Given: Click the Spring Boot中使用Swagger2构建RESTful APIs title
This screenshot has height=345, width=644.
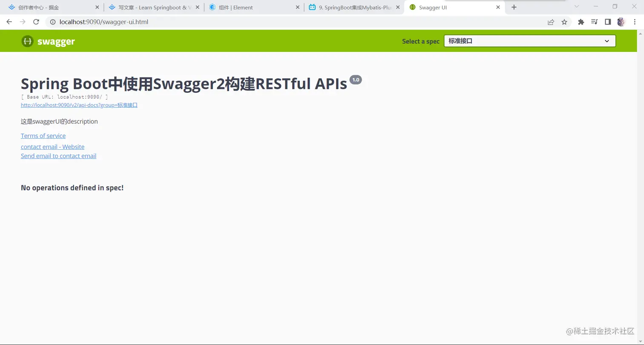Looking at the screenshot, I should [x=184, y=84].
